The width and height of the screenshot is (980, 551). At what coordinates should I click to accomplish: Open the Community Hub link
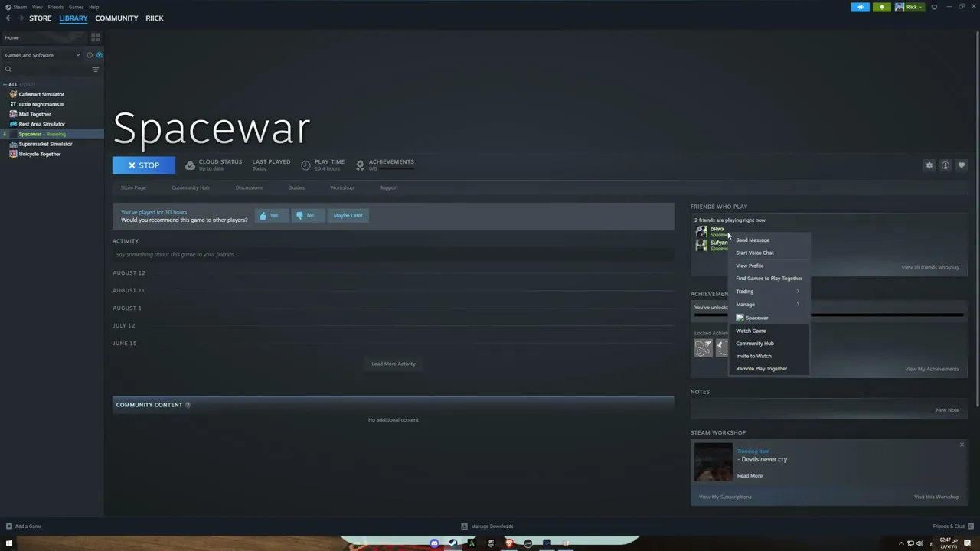point(191,187)
